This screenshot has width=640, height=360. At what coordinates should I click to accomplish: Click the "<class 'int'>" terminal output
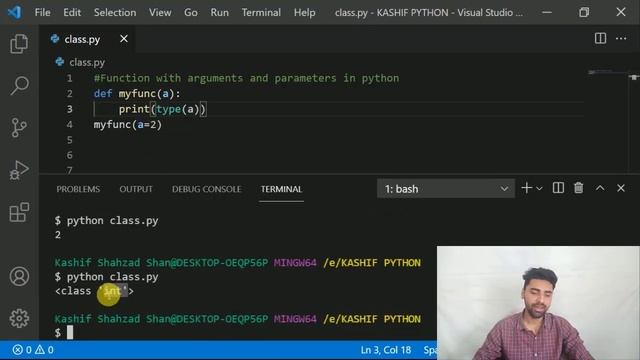click(94, 291)
